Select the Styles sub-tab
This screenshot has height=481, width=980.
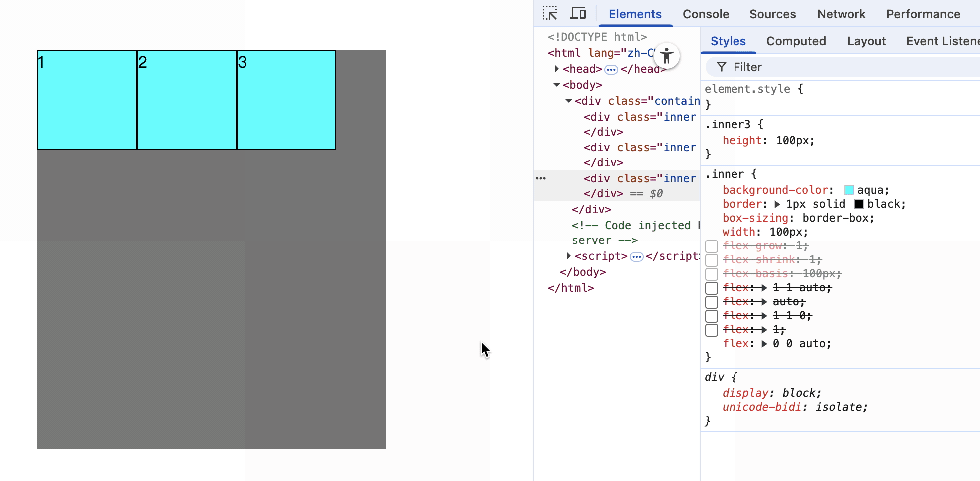pyautogui.click(x=728, y=41)
